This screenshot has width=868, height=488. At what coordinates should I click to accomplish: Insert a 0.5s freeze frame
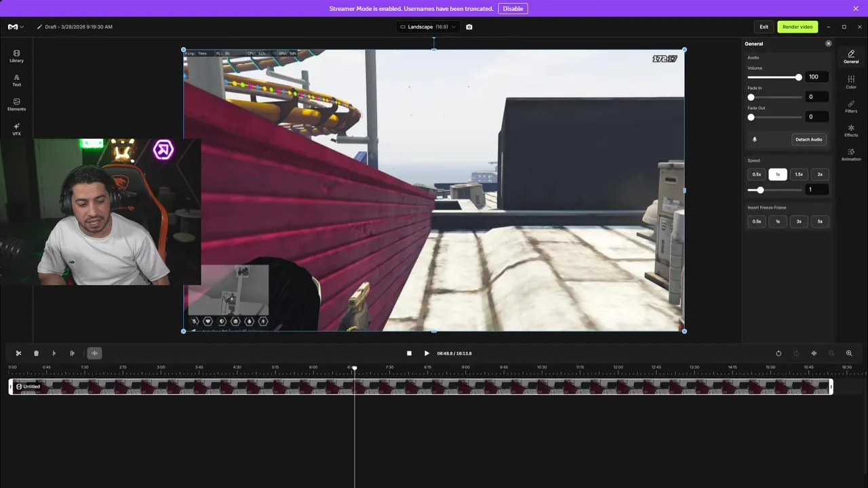pyautogui.click(x=757, y=222)
